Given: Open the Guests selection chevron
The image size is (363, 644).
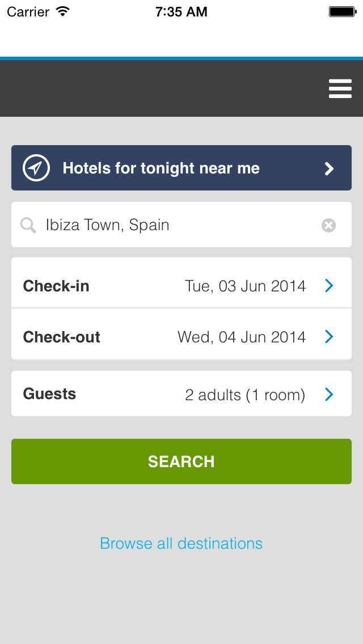Looking at the screenshot, I should click(329, 395).
